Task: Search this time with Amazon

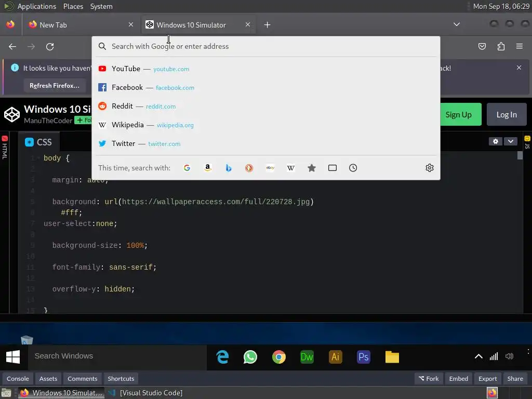Action: click(208, 168)
